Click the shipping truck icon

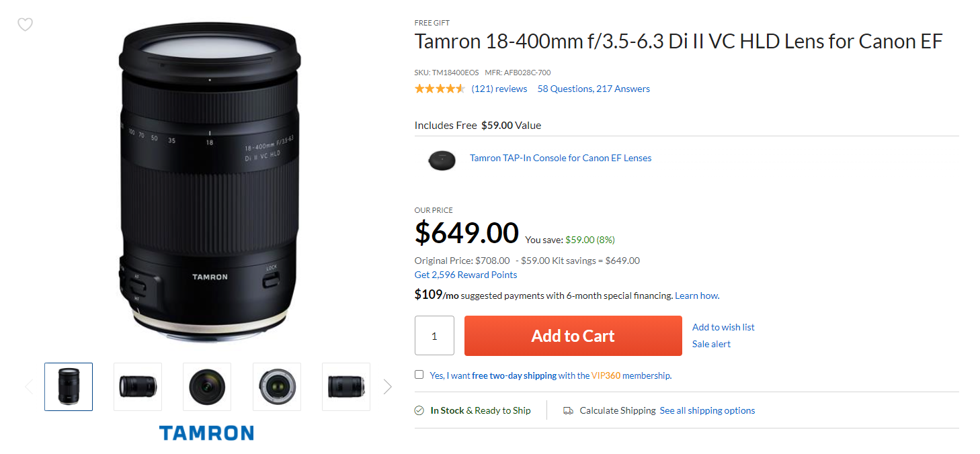[568, 410]
